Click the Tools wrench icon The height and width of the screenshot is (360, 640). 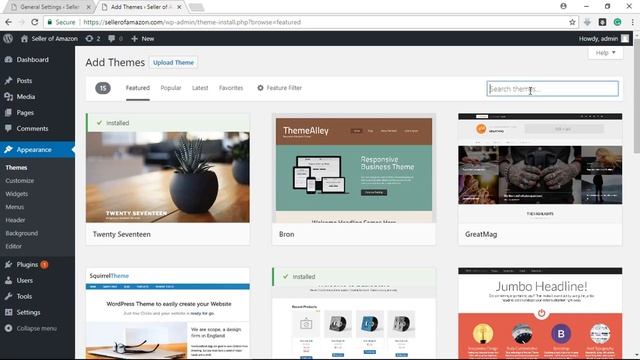pos(9,296)
